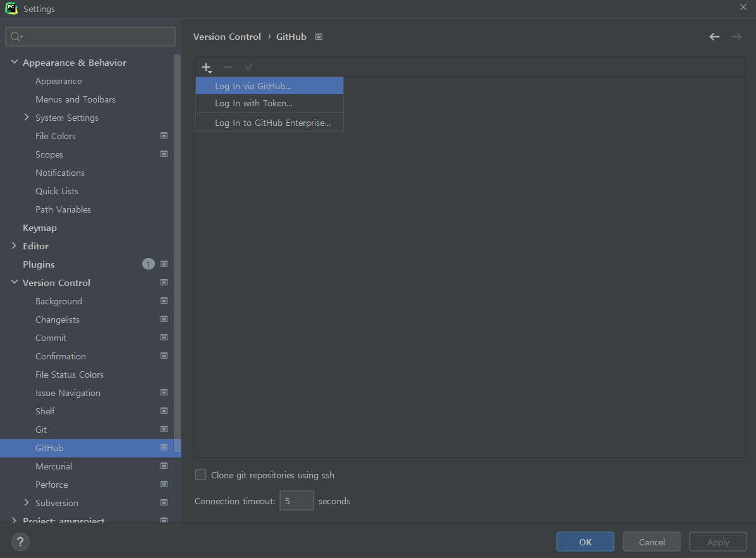This screenshot has height=558, width=756.
Task: Click the Connection timeout input field
Action: [296, 500]
